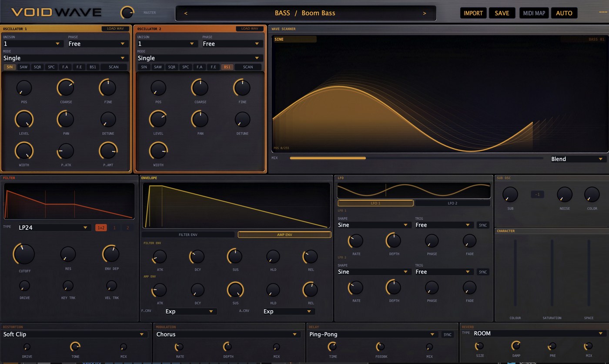Click the Wave Scanner MIX slider

click(416, 158)
